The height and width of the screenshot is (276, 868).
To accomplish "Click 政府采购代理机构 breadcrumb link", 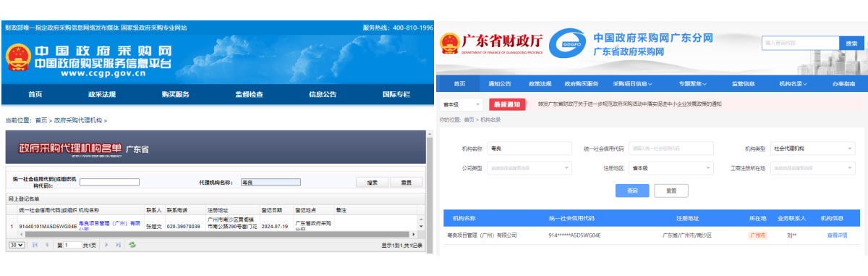I will [x=78, y=120].
